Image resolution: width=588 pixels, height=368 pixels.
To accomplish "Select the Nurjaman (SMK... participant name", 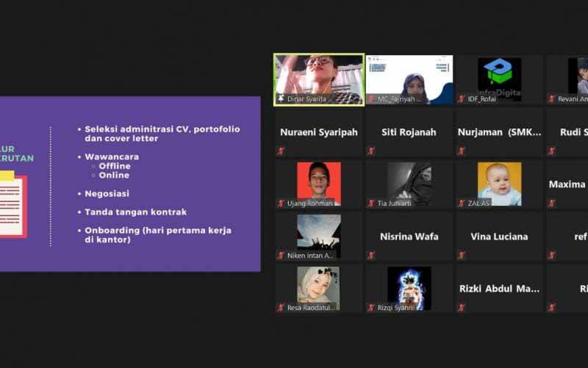I will click(499, 132).
